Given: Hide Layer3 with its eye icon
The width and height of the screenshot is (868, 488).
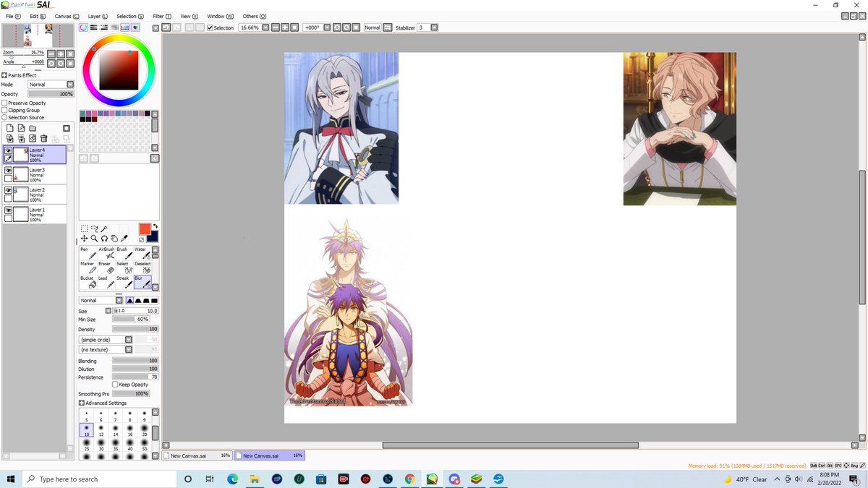Looking at the screenshot, I should [x=9, y=171].
